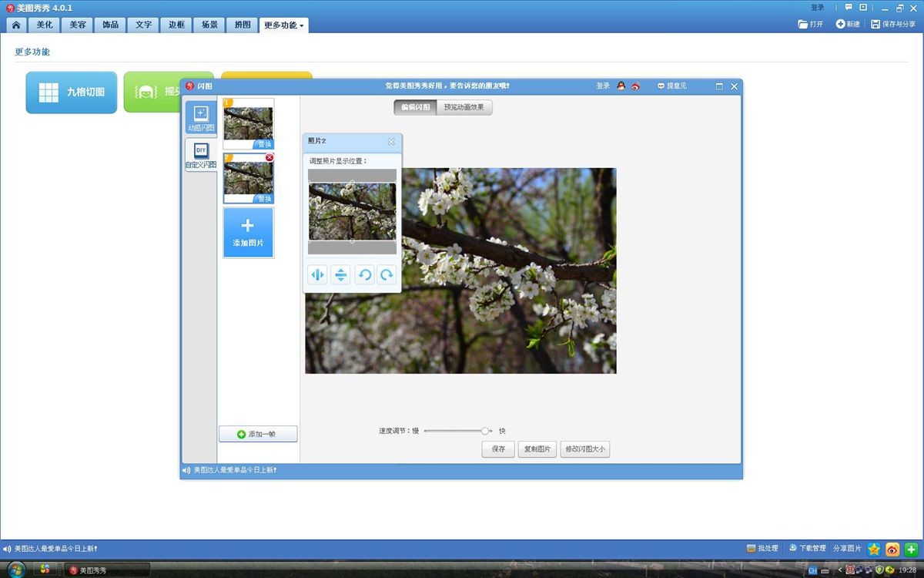Screen dimensions: 924x578
Task: Open the 美容 tab
Action: pyautogui.click(x=78, y=25)
